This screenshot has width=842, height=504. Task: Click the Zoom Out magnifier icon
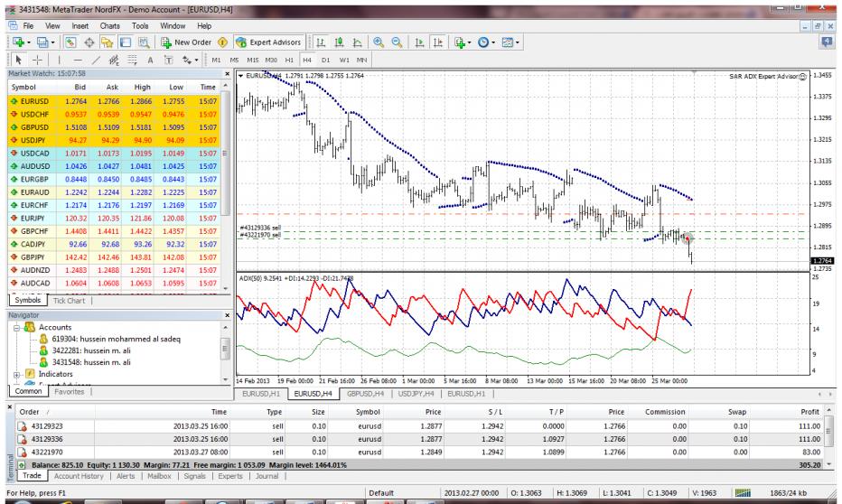coord(395,43)
